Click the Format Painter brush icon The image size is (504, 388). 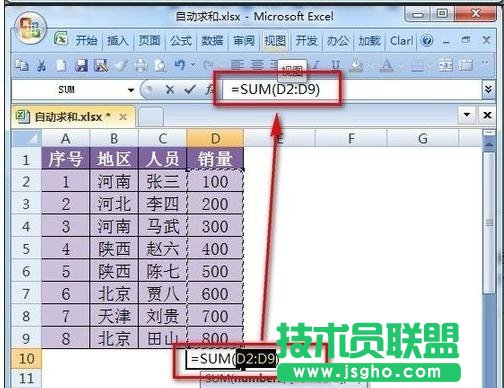pyautogui.click(x=121, y=65)
